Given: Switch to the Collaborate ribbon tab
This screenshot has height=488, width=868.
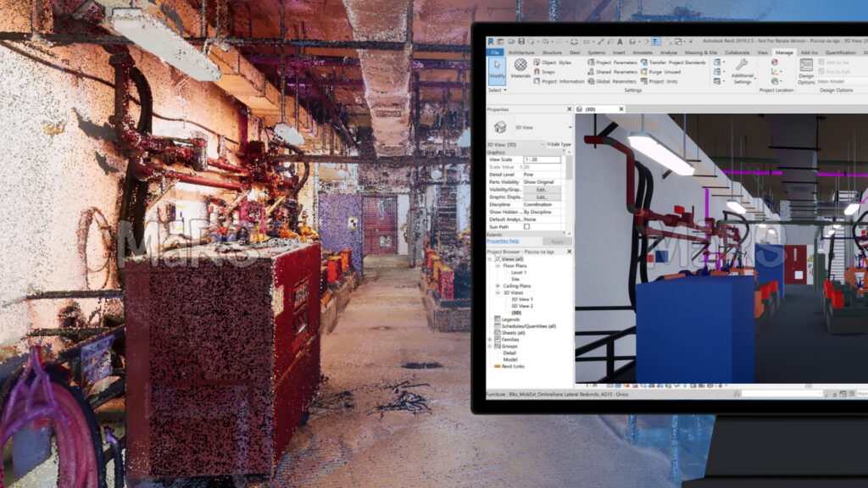Looking at the screenshot, I should [737, 53].
